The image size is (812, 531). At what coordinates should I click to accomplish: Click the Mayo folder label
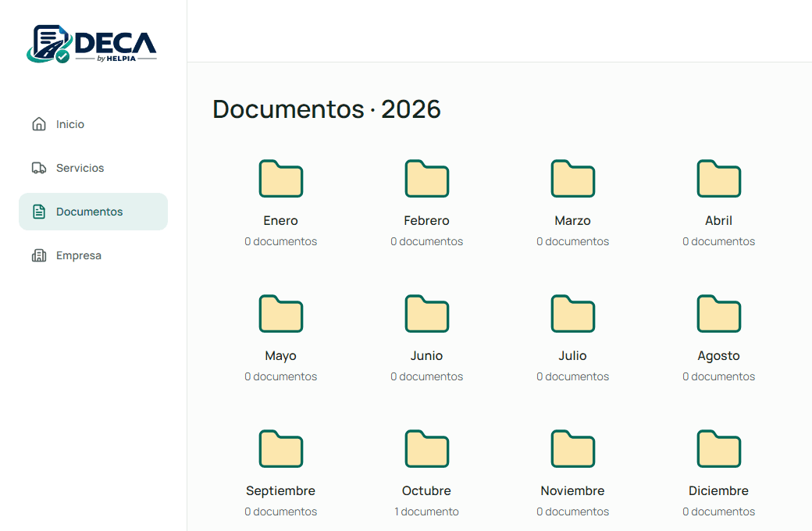pos(280,356)
